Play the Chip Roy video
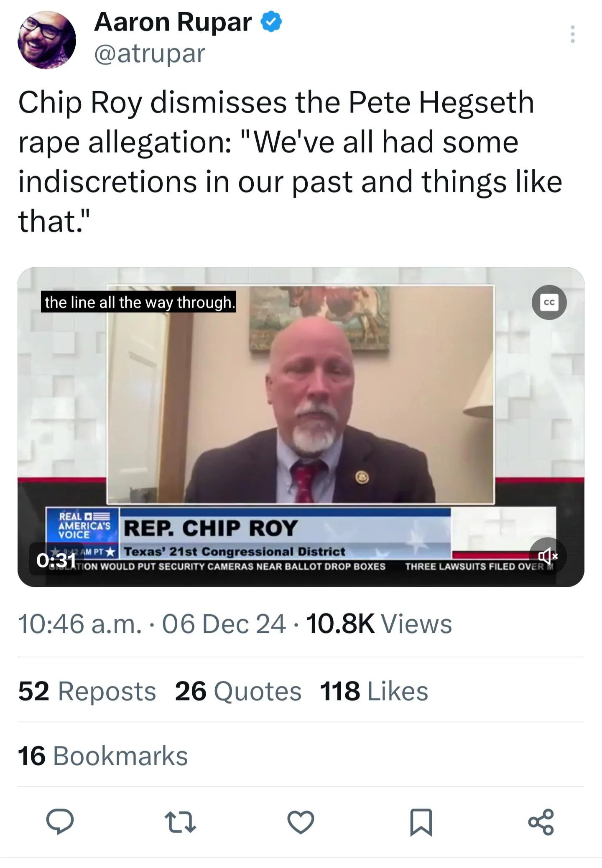Viewport: 602px width, 868px height. 301,427
